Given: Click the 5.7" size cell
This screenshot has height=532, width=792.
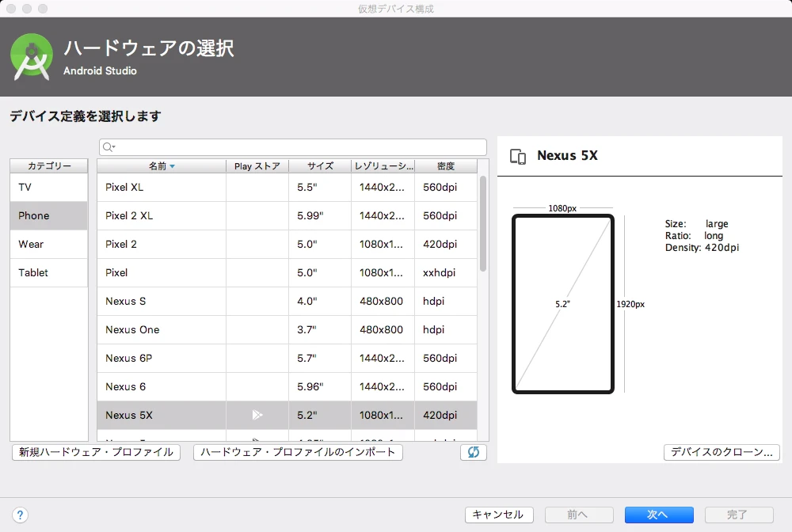Looking at the screenshot, I should pos(320,359).
